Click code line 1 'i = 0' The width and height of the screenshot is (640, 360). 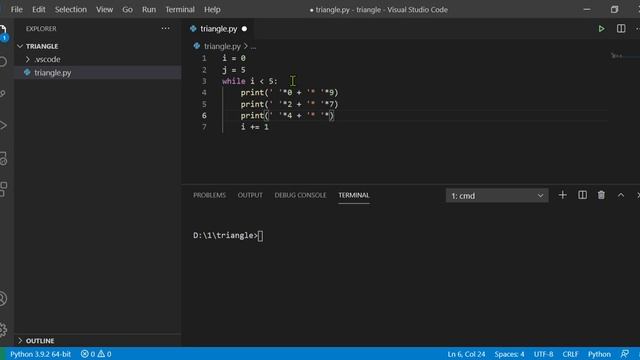[x=234, y=58]
